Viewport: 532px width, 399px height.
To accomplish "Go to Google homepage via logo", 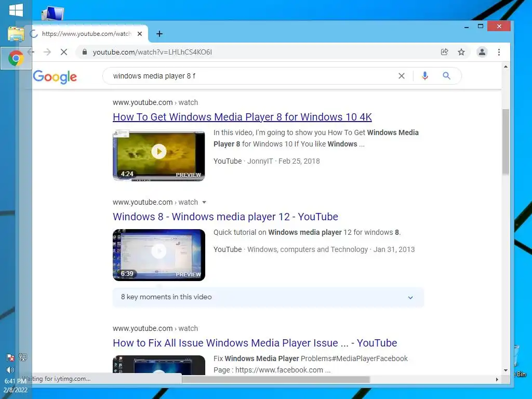I will [x=55, y=77].
